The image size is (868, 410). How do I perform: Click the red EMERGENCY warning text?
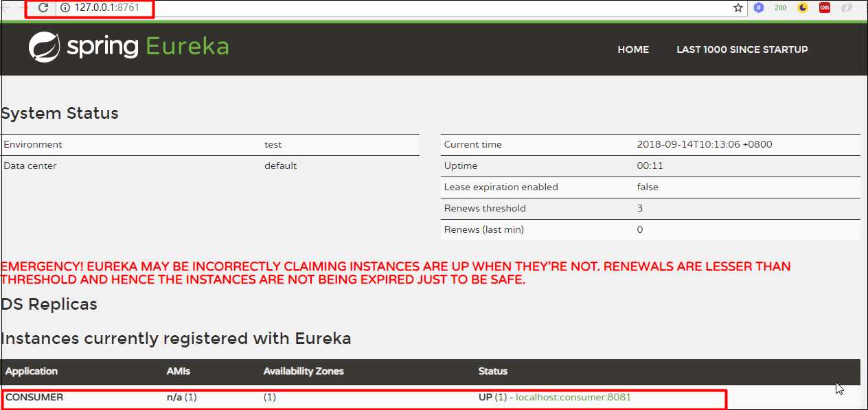396,273
